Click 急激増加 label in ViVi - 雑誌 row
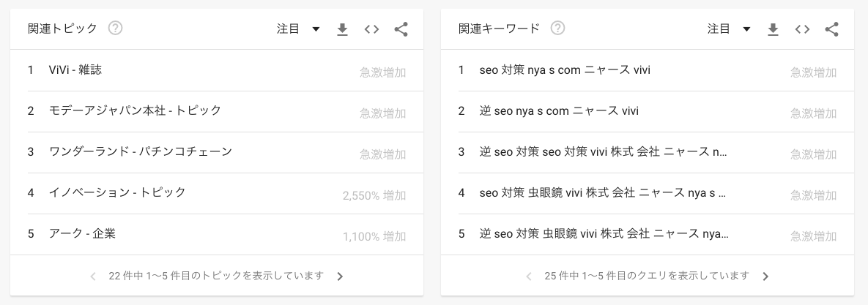The height and width of the screenshot is (305, 868). point(383,72)
